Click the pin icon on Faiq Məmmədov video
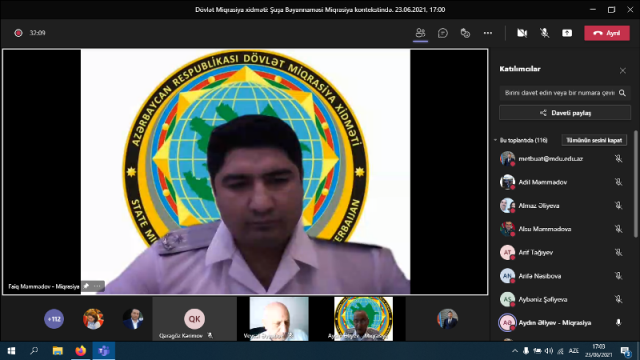This screenshot has height=360, width=640. [x=86, y=286]
